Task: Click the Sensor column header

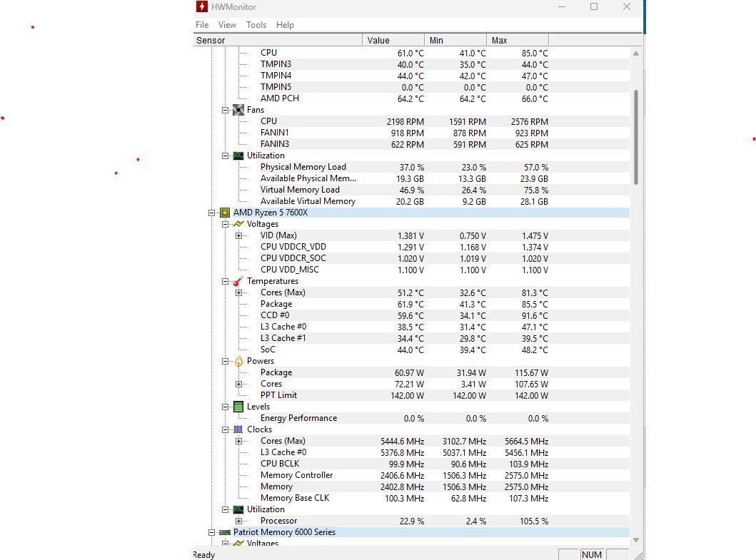Action: pyautogui.click(x=277, y=41)
